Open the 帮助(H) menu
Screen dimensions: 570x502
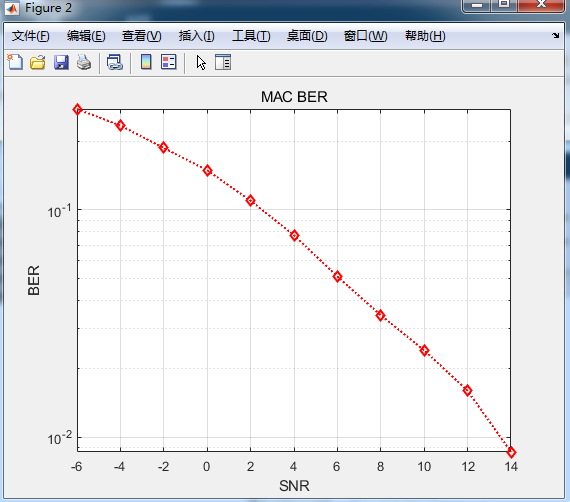[x=425, y=36]
